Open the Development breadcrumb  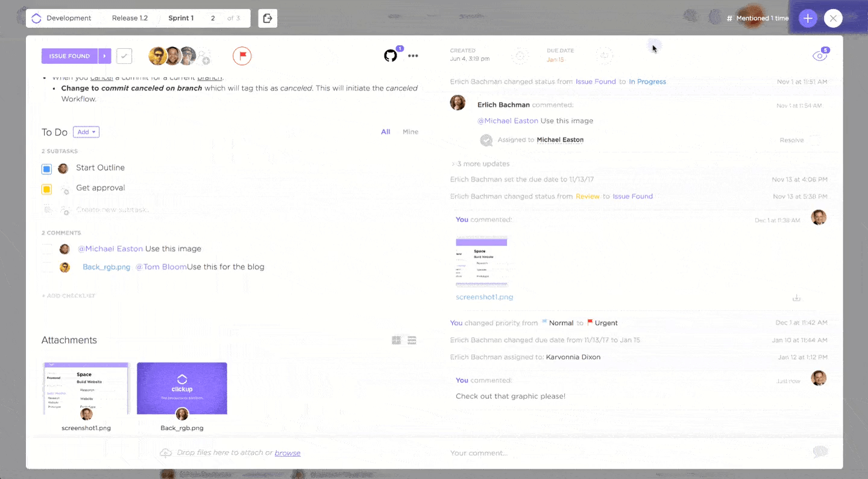click(69, 18)
